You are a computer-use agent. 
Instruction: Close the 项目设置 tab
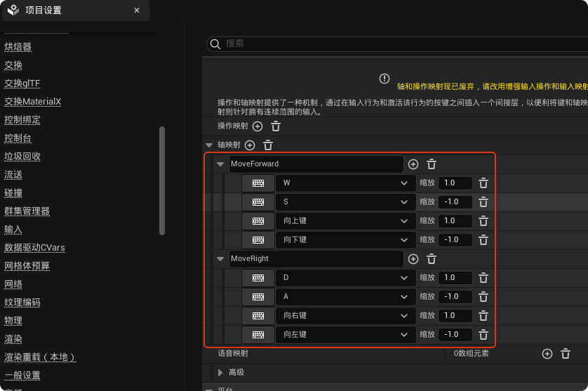click(137, 11)
